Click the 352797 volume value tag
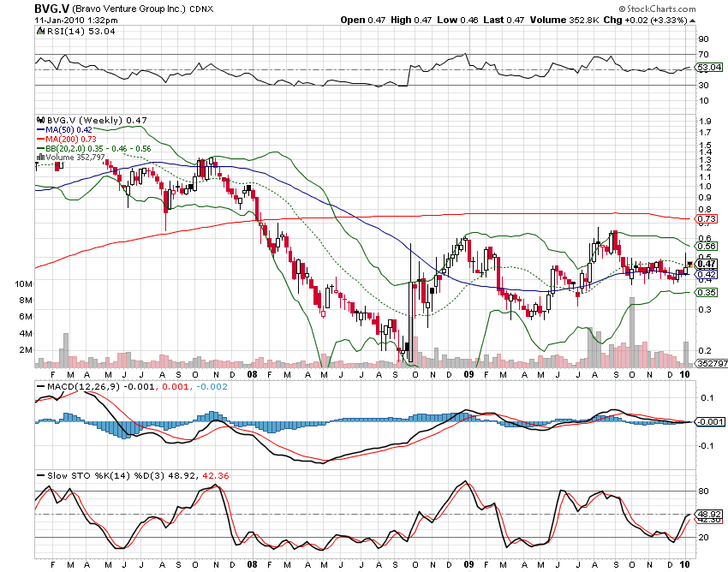This screenshot has width=728, height=572. tap(712, 364)
